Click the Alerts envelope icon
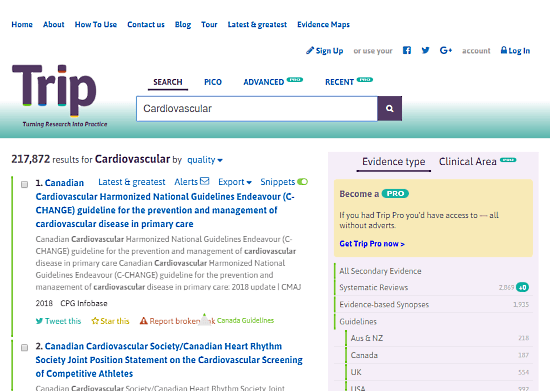This screenshot has width=550, height=391. click(x=204, y=181)
